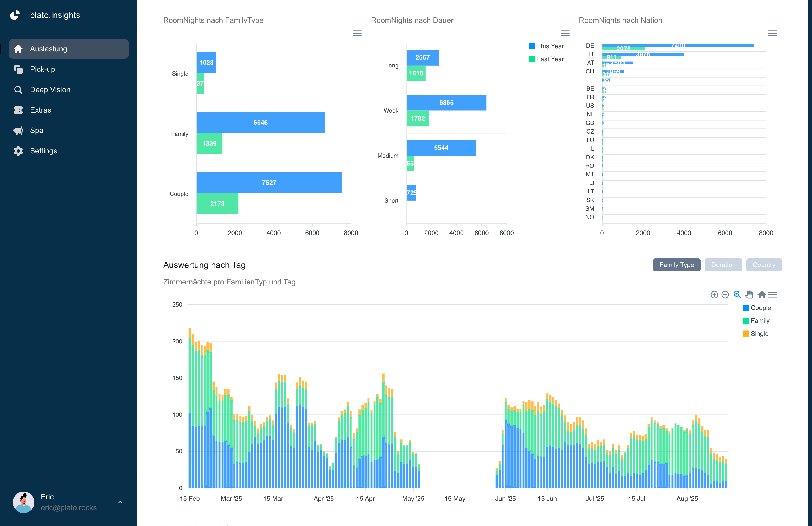
Task: Click the Spa megaphone icon in sidebar
Action: (x=19, y=130)
